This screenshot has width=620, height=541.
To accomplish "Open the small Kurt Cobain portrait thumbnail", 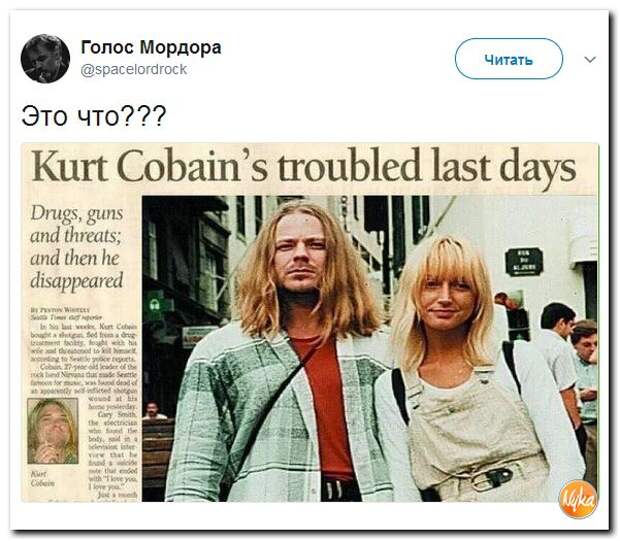I will 53,431.
